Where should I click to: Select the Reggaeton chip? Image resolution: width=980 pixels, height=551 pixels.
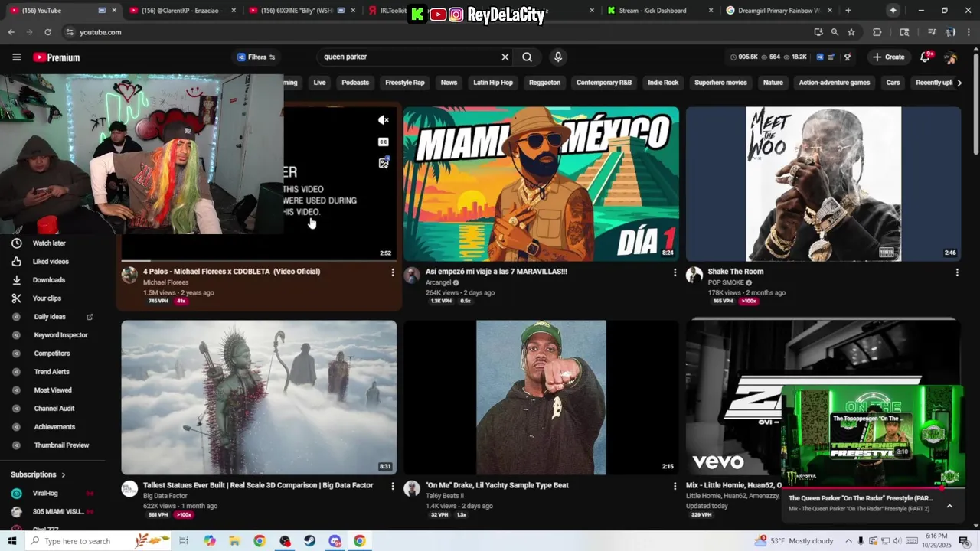tap(545, 83)
